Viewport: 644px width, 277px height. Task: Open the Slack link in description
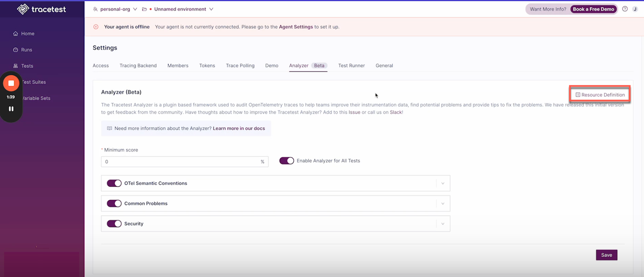click(x=395, y=112)
